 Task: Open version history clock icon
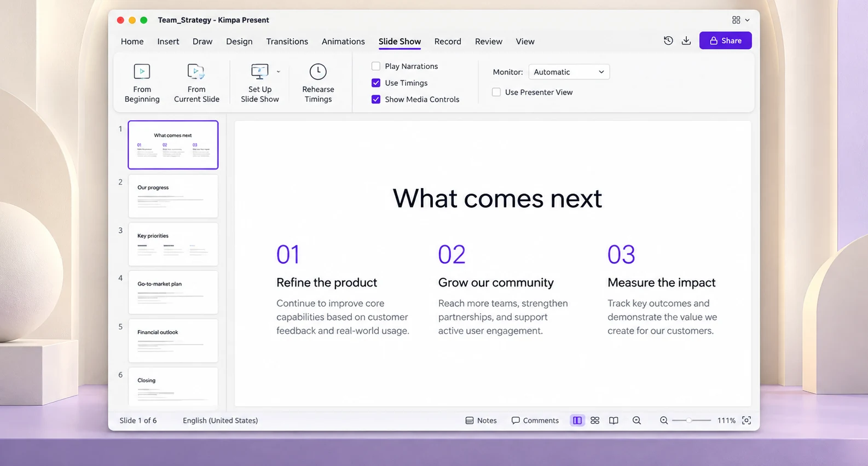click(x=668, y=40)
